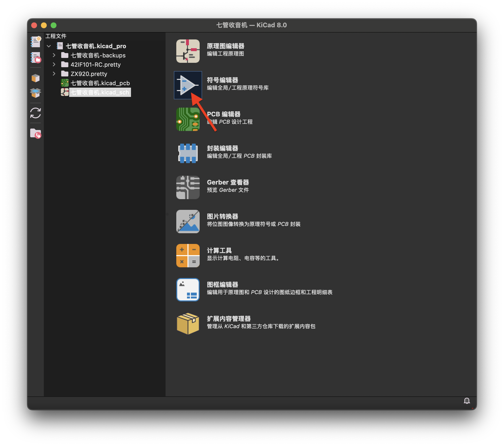Click the 工程文件 panel header
The height and width of the screenshot is (446, 504).
tap(56, 36)
